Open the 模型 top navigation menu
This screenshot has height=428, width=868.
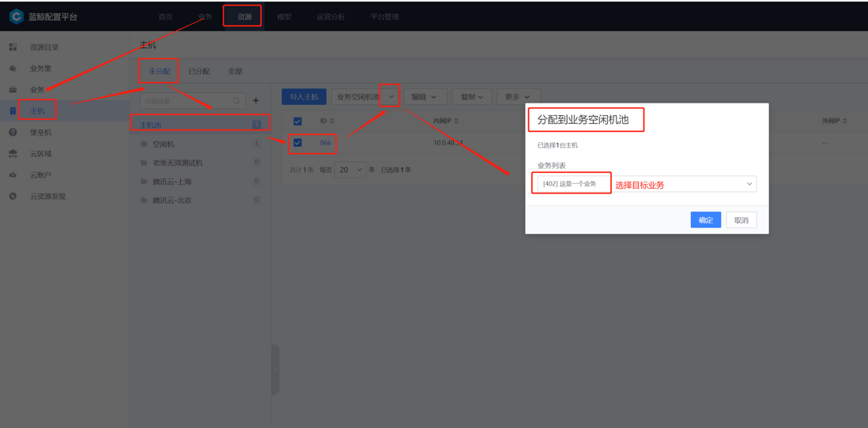coord(284,17)
